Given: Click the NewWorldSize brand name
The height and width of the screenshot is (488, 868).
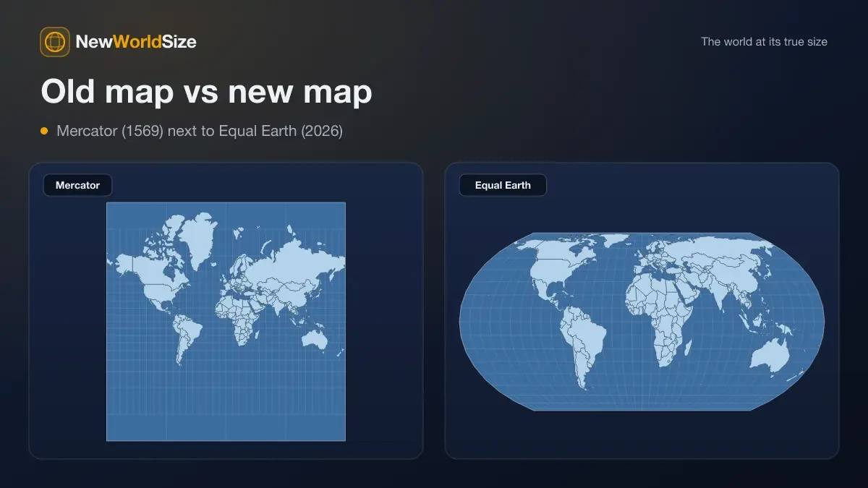Looking at the screenshot, I should click(136, 42).
